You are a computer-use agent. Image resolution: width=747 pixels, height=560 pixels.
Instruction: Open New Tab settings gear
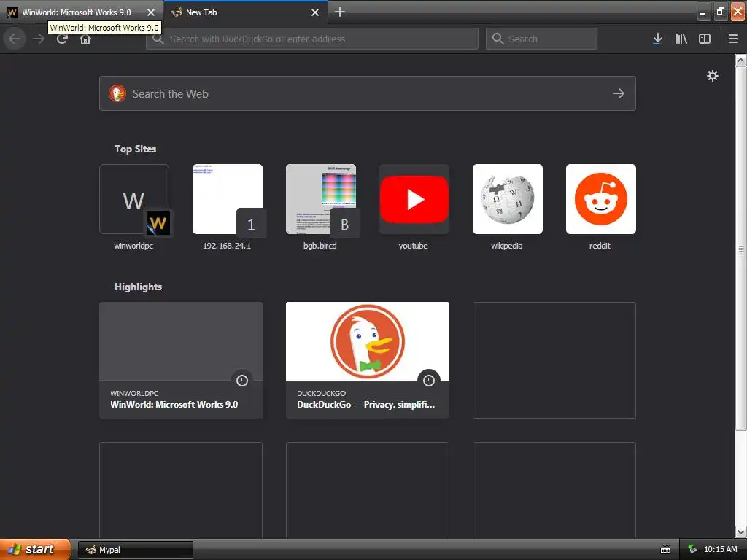pos(712,76)
